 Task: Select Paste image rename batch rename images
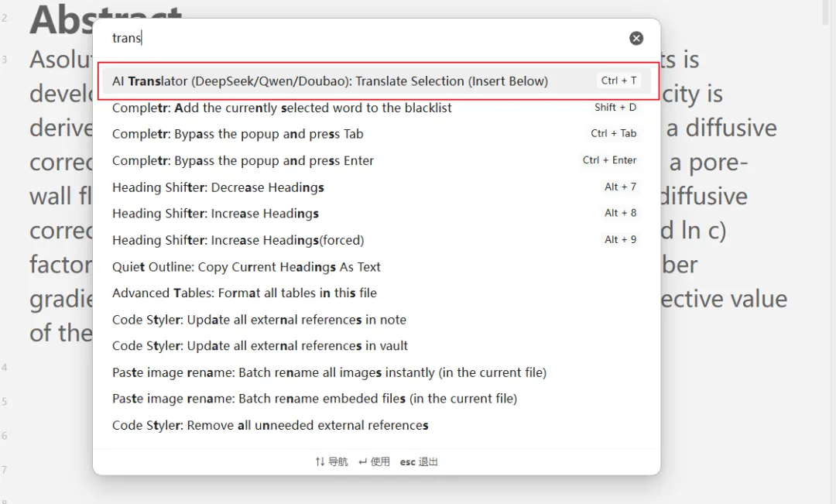click(x=329, y=372)
